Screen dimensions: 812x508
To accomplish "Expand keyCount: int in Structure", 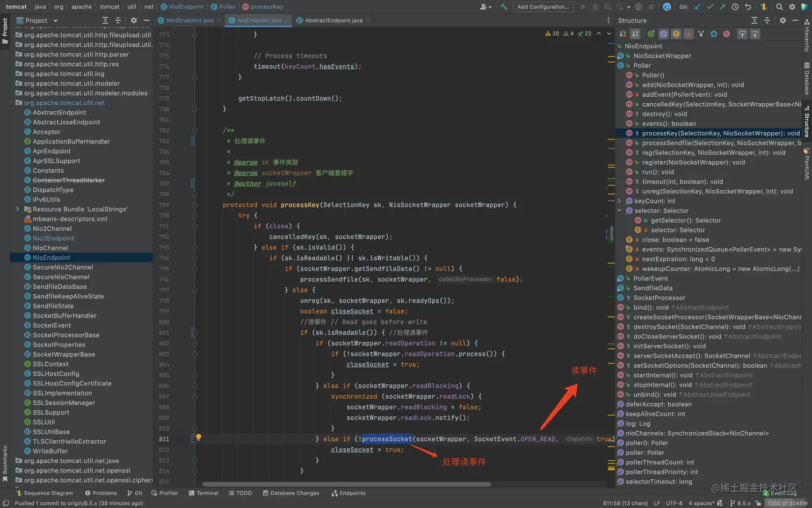I will [x=620, y=201].
